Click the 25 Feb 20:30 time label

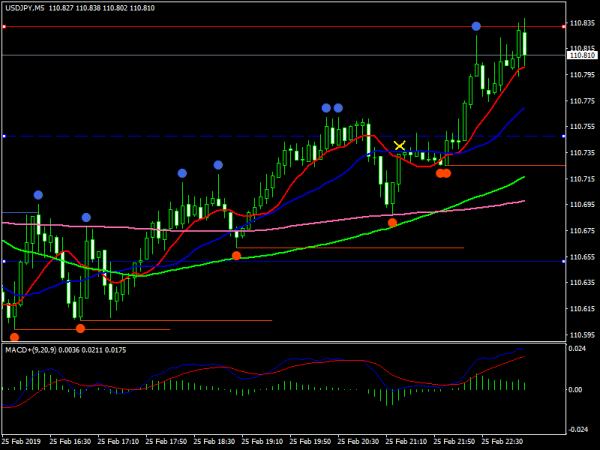358,442
